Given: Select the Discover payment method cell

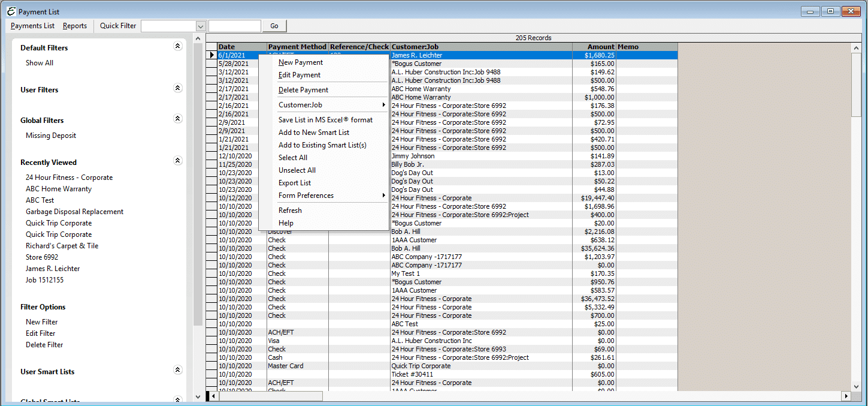Looking at the screenshot, I should click(298, 231).
